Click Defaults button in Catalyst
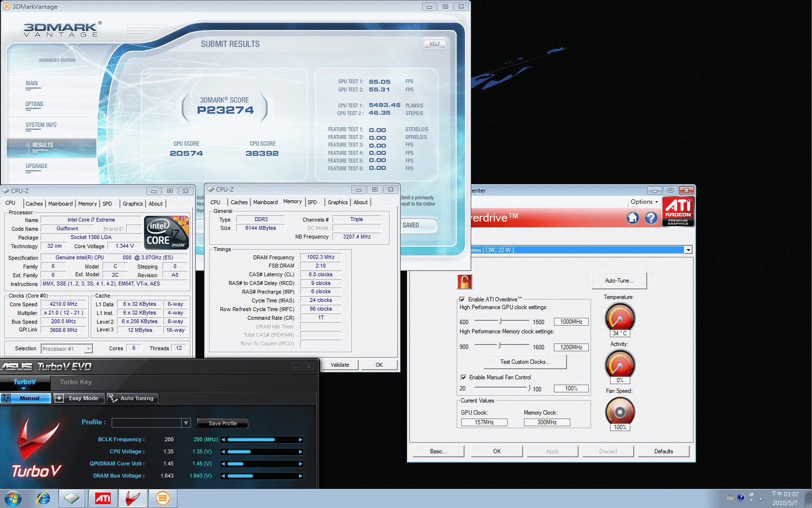The width and height of the screenshot is (812, 508). click(664, 451)
